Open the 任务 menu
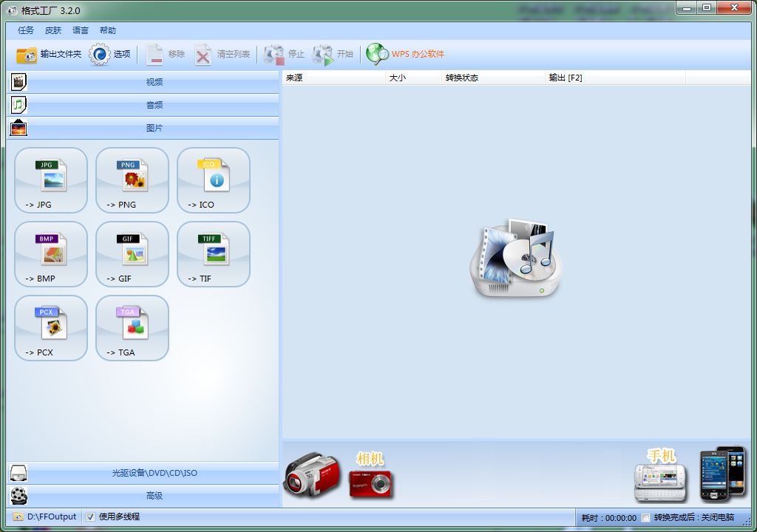Viewport: 757px width, 532px height. [x=26, y=30]
